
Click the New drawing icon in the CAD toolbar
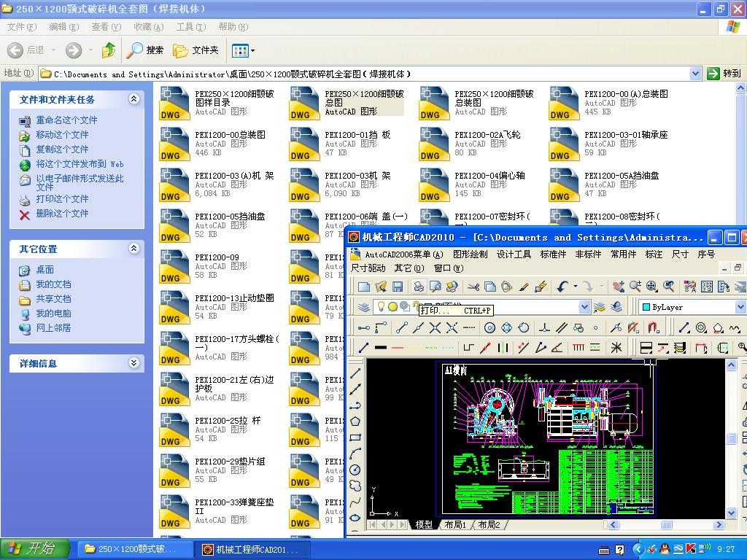click(364, 286)
